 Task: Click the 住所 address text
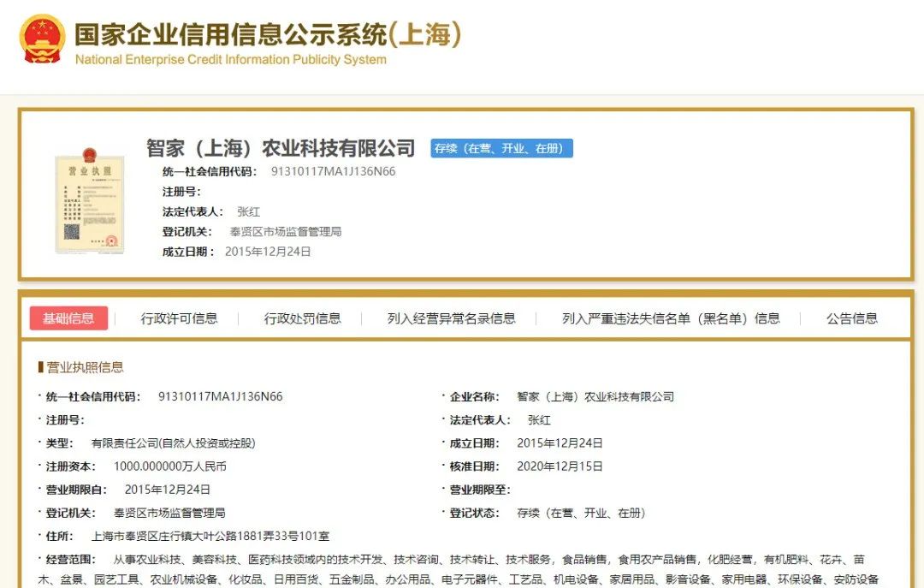(x=210, y=537)
